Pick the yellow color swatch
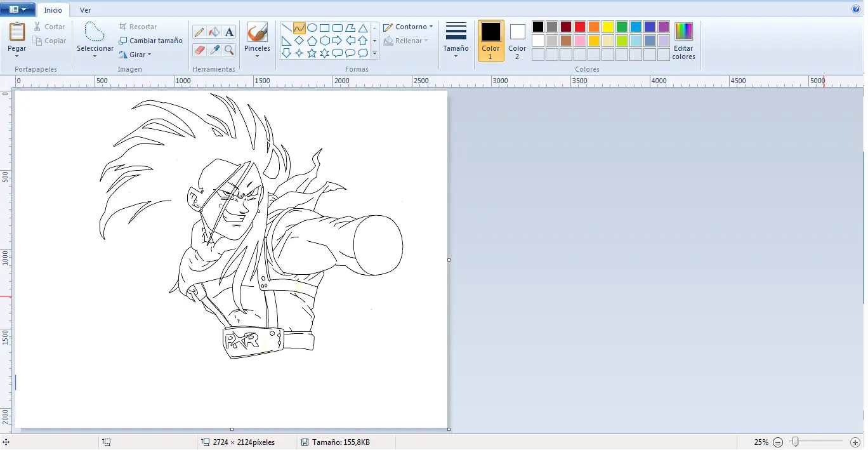The image size is (868, 450). 608,27
